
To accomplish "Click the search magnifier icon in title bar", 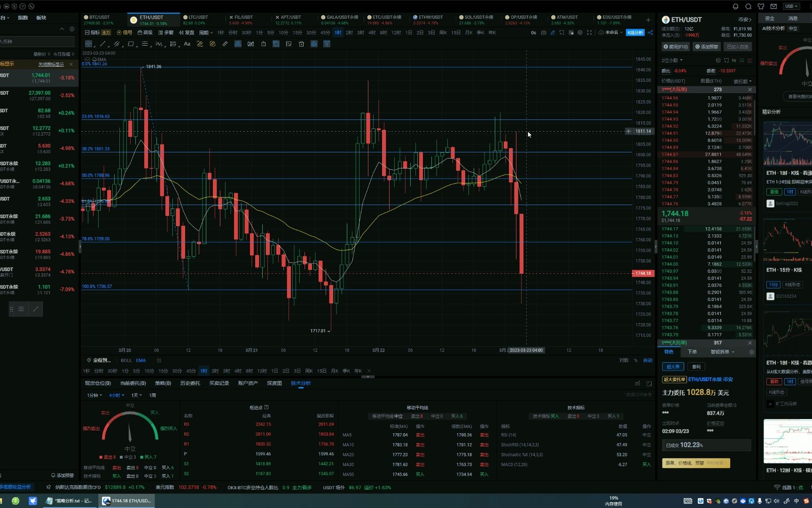I will (749, 6).
